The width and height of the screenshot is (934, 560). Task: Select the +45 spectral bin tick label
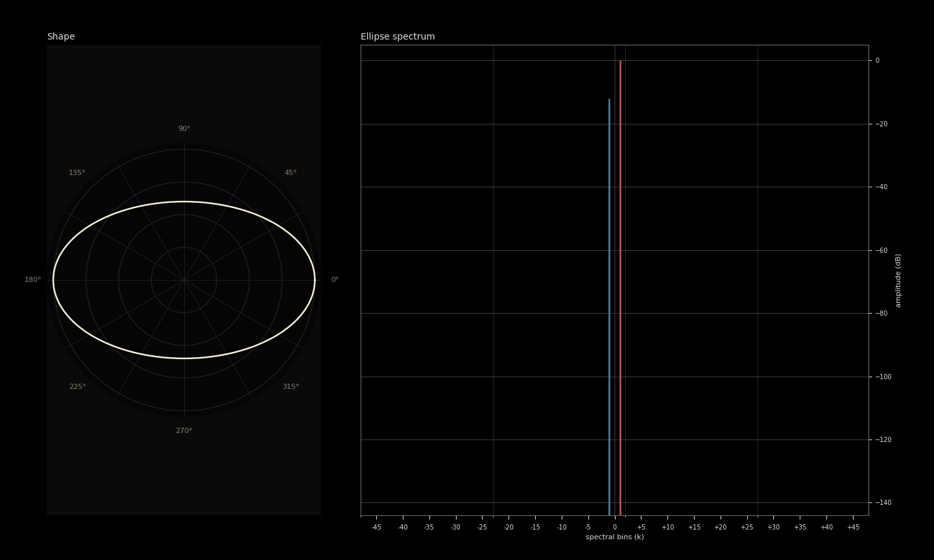click(x=853, y=528)
